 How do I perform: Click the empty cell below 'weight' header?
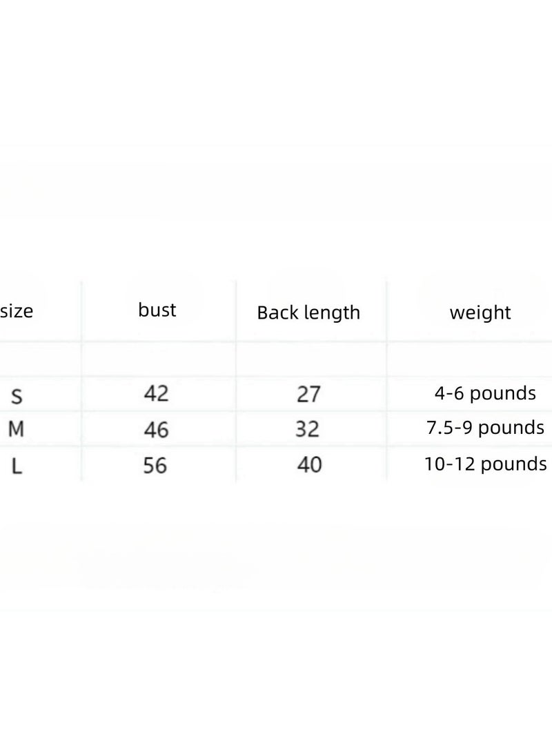pyautogui.click(x=470, y=359)
